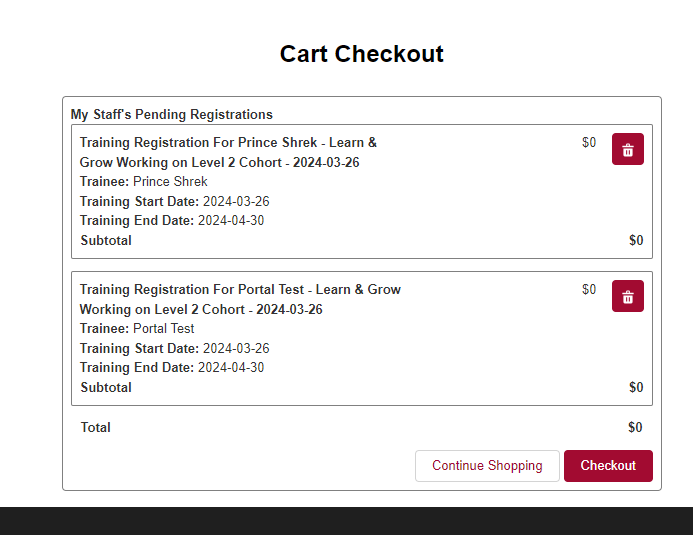
Task: Click the Total $0 amount
Action: (x=635, y=427)
